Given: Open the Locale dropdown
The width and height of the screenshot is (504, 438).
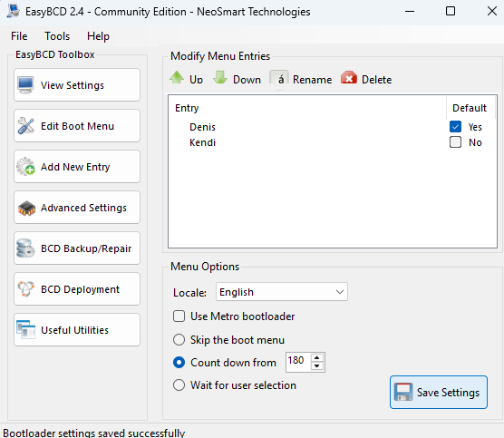Looking at the screenshot, I should pyautogui.click(x=282, y=292).
